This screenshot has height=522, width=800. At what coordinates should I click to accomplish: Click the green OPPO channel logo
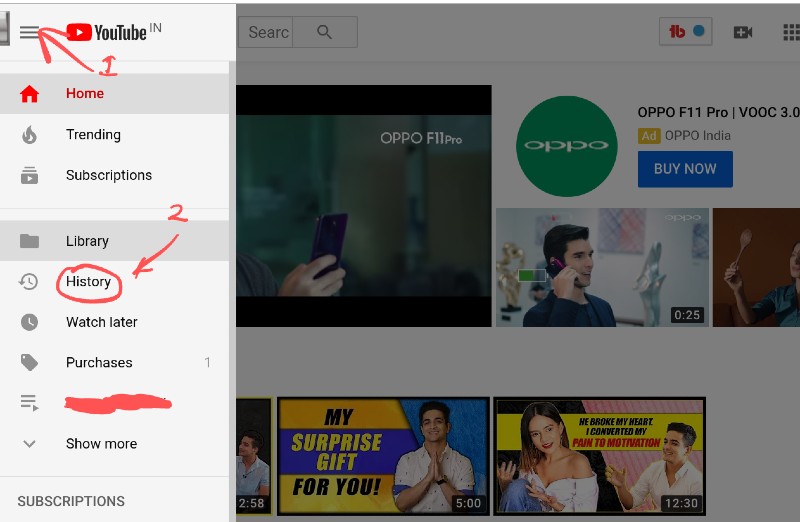[x=566, y=146]
